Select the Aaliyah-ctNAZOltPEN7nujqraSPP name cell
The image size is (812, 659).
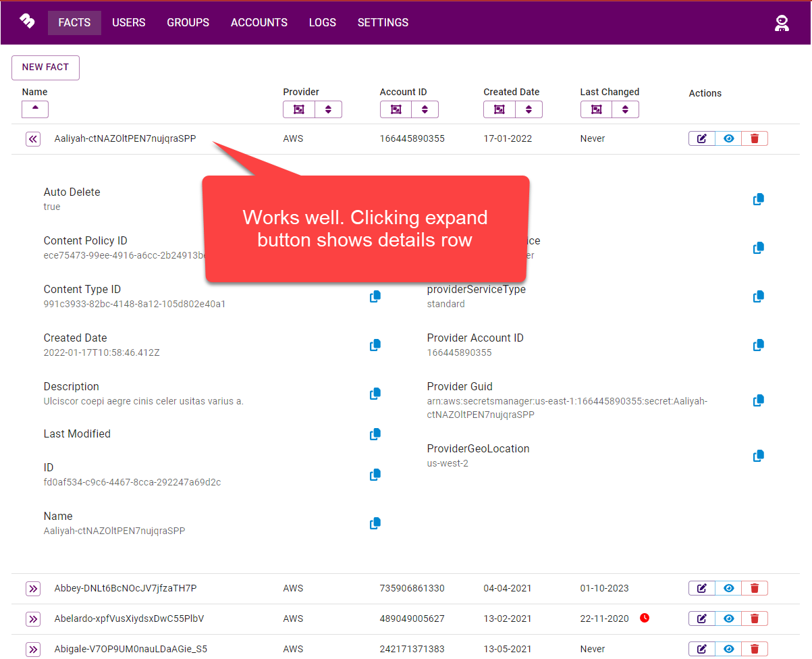[126, 138]
